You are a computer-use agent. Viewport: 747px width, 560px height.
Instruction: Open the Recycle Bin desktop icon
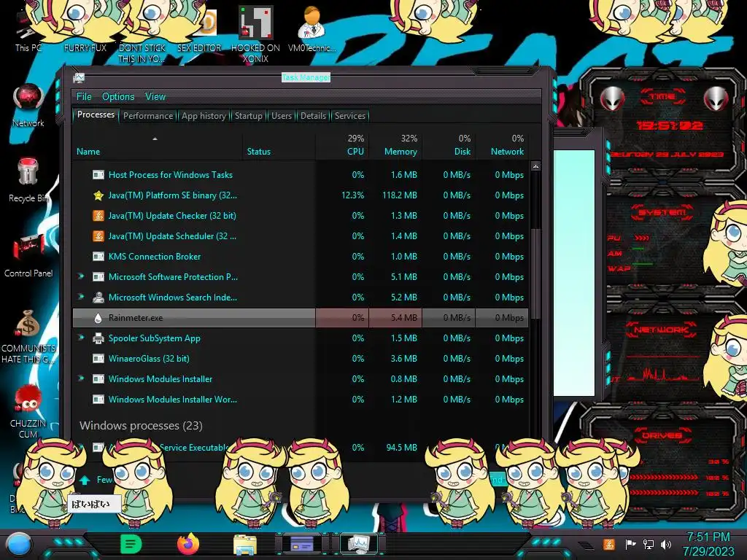pyautogui.click(x=28, y=179)
